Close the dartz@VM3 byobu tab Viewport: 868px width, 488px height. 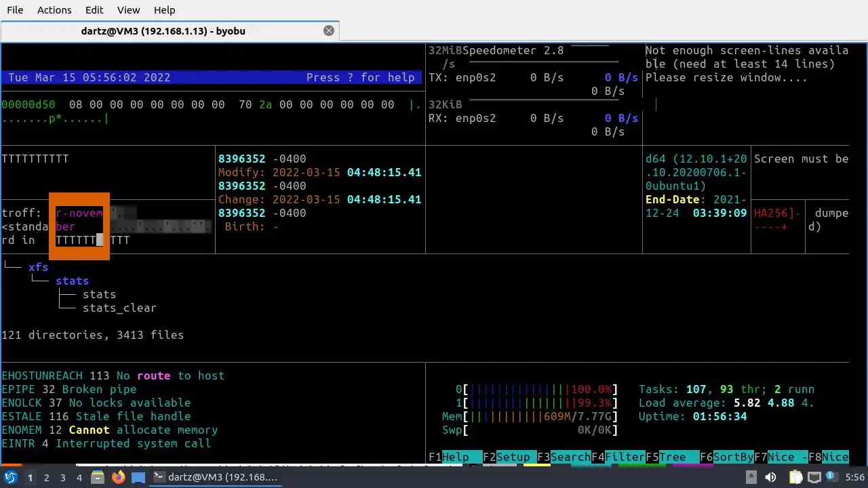(x=329, y=30)
